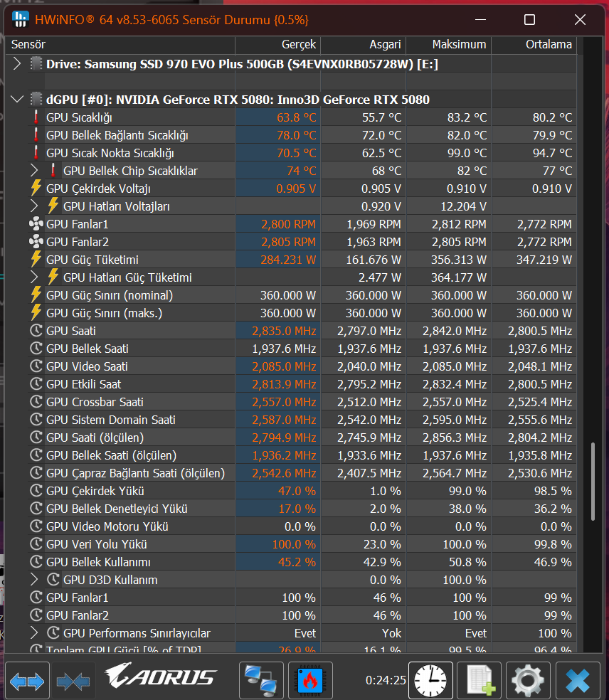Close sensors with the blue X icon
This screenshot has height=700, width=609.
(x=578, y=680)
